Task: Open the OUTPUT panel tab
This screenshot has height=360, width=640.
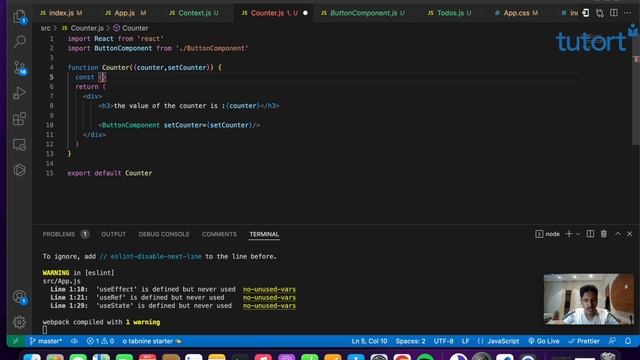Action: coord(113,234)
